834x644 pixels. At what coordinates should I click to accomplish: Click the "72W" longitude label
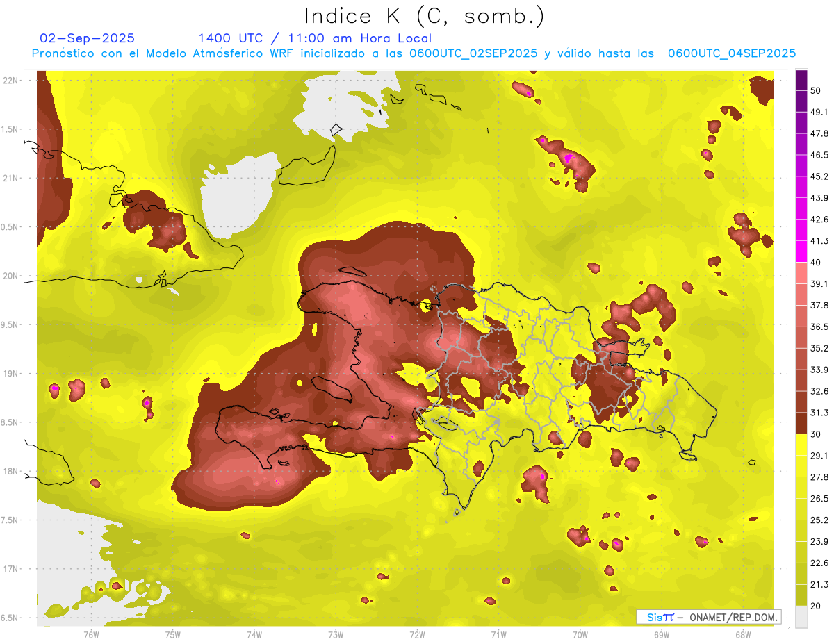(417, 635)
